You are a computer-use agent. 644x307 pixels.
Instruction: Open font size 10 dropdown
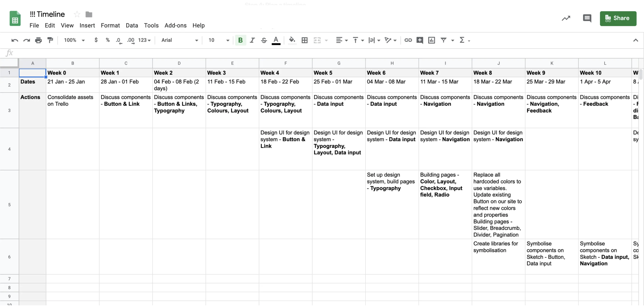(x=218, y=40)
